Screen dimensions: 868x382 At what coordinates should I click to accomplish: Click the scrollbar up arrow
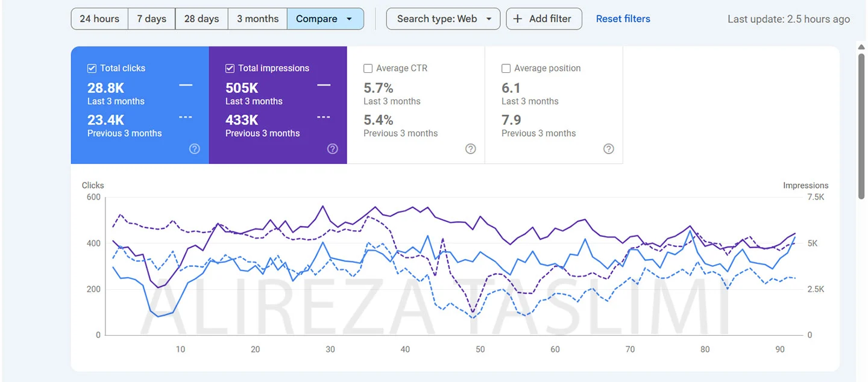861,46
